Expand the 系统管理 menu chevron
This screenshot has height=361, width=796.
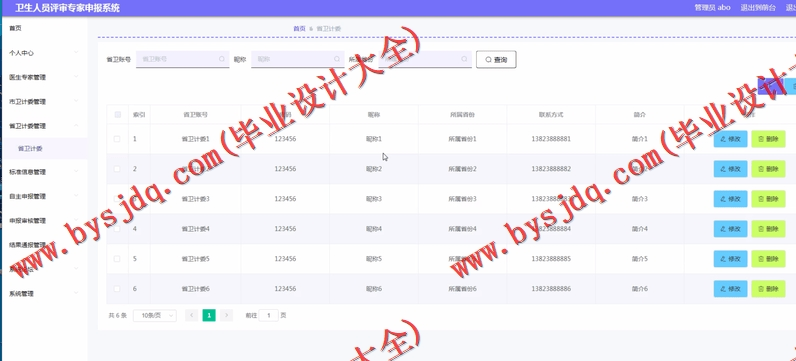(x=76, y=293)
